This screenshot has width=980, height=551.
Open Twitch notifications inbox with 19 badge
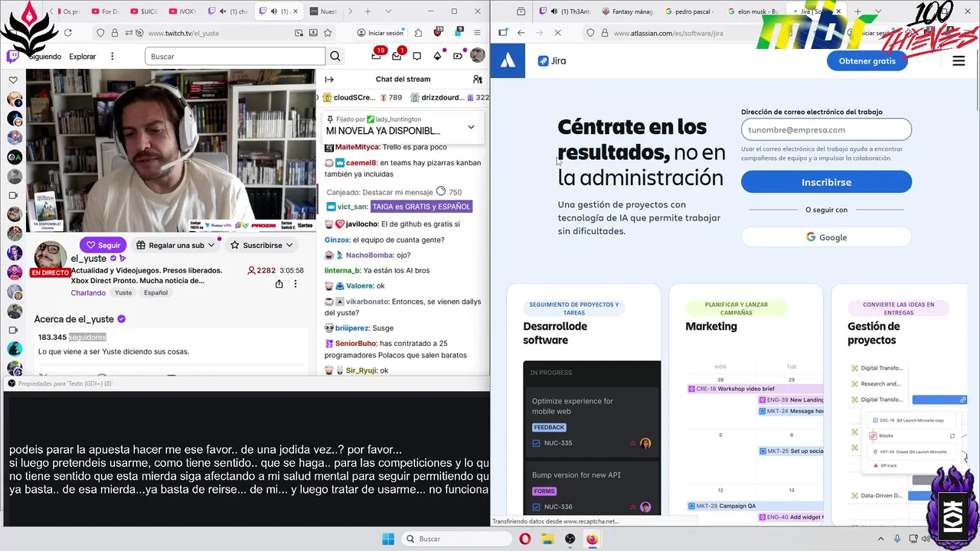coord(376,56)
